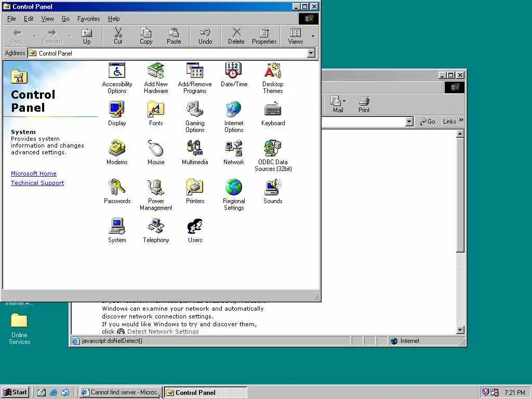This screenshot has width=532, height=399.
Task: Open the Date/Time applet
Action: (x=234, y=75)
